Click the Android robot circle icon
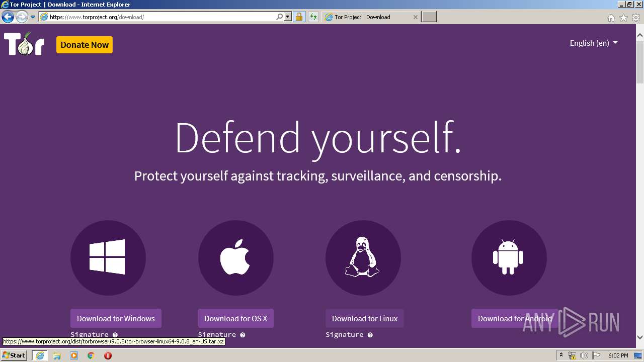 click(509, 258)
